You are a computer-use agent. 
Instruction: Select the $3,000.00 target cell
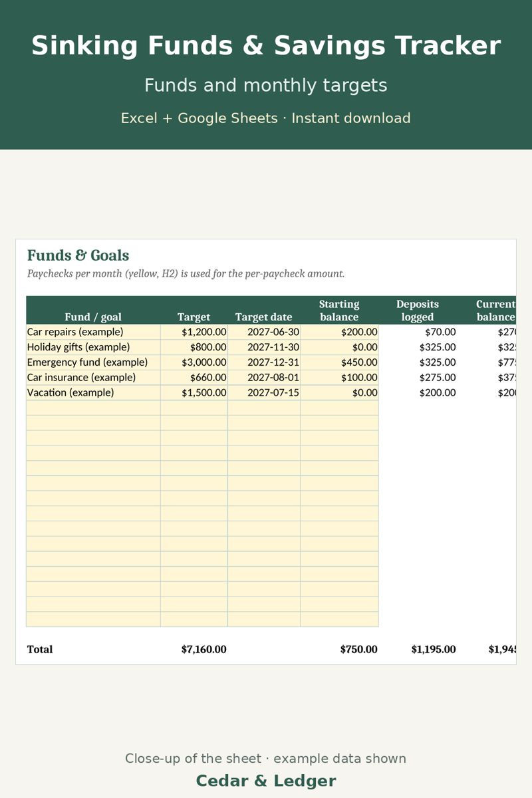(x=194, y=362)
